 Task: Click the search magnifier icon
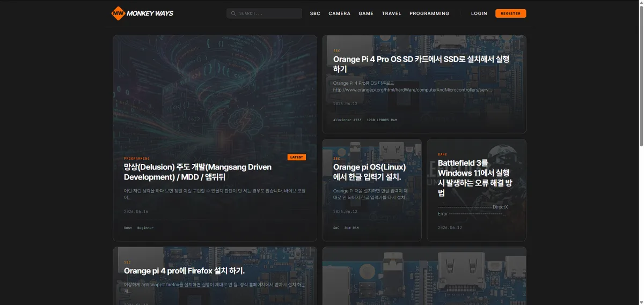pyautogui.click(x=233, y=13)
